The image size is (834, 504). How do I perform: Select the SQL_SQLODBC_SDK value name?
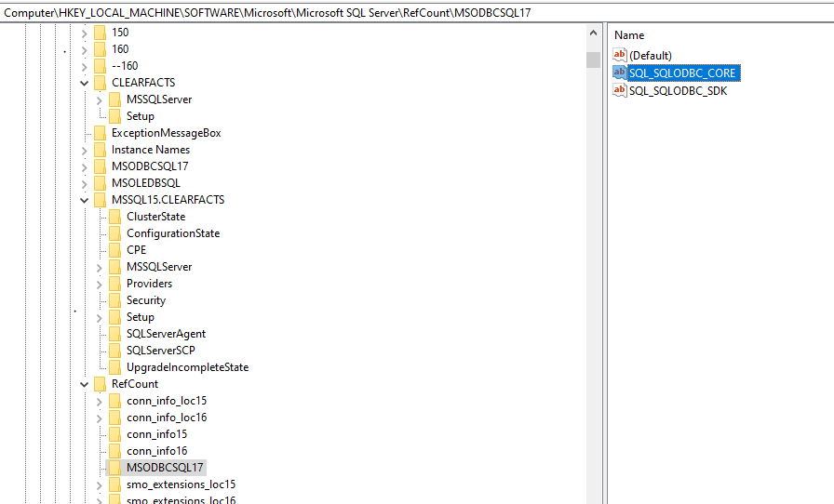[x=678, y=91]
